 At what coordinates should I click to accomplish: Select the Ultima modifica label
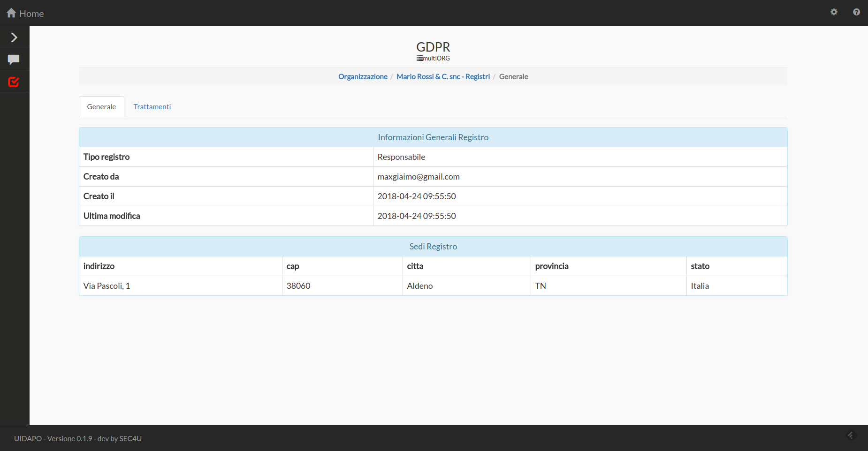coord(112,216)
